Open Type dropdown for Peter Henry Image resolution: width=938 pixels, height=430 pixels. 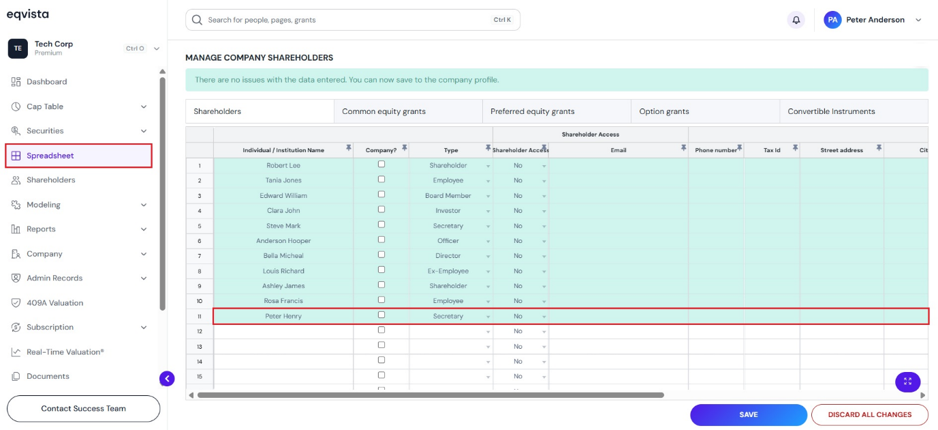point(488,316)
